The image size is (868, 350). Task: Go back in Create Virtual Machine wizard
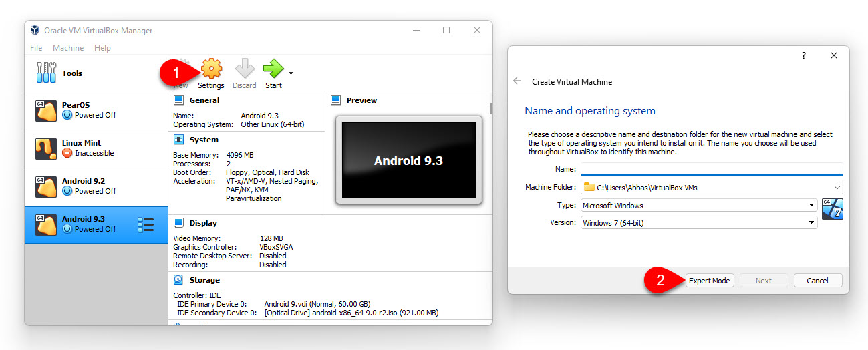(x=517, y=81)
